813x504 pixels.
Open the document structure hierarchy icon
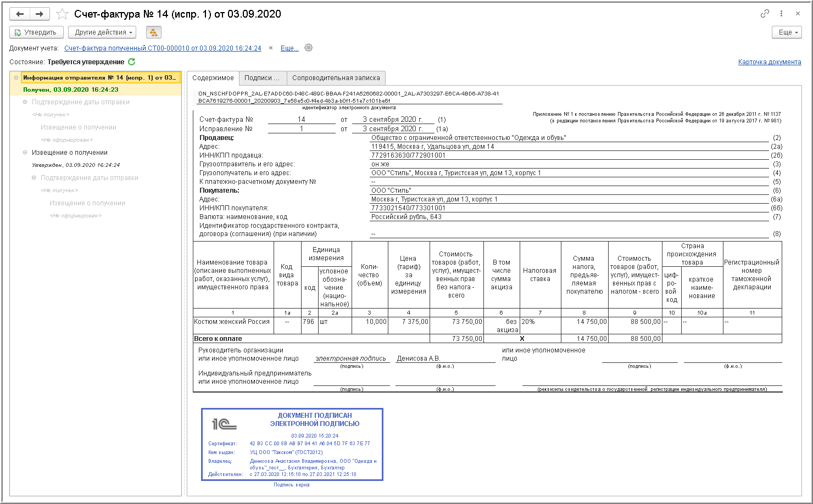pos(154,32)
